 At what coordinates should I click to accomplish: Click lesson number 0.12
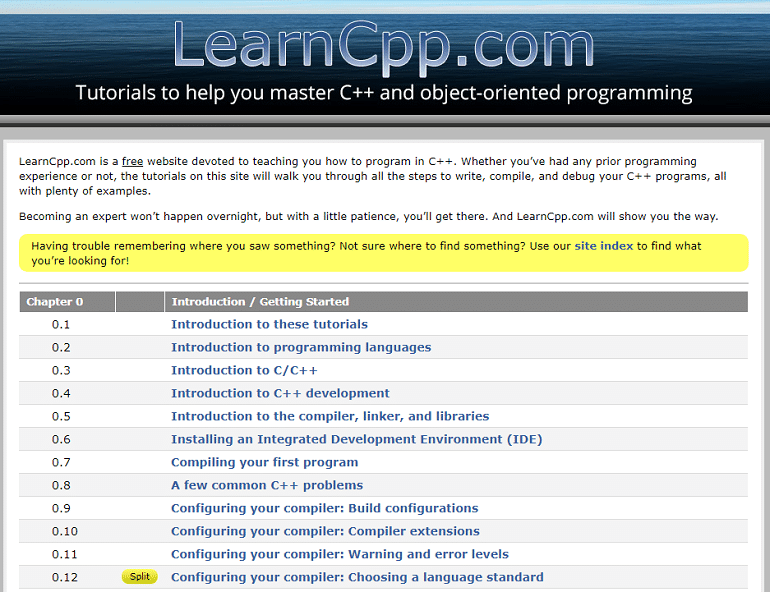coord(65,578)
